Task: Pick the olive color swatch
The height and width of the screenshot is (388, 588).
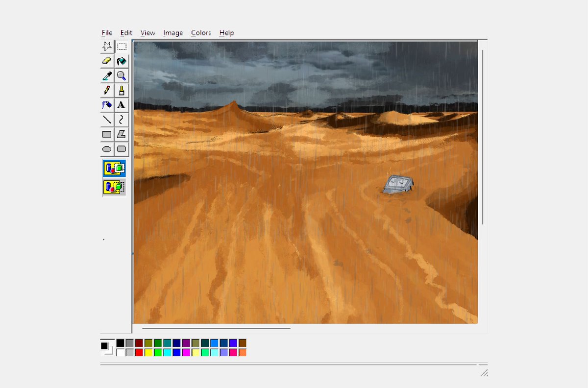Action: (x=148, y=343)
